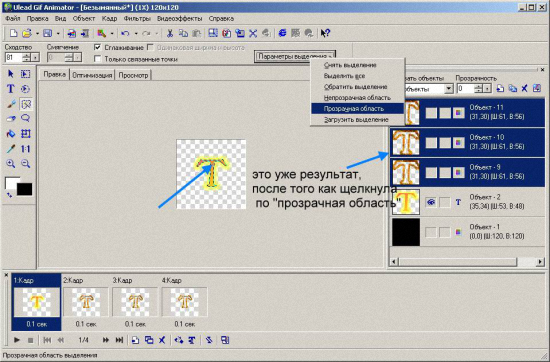Viewport: 550px width, 362px height.
Task: Choose Обратить выделение menu entry
Action: click(357, 87)
